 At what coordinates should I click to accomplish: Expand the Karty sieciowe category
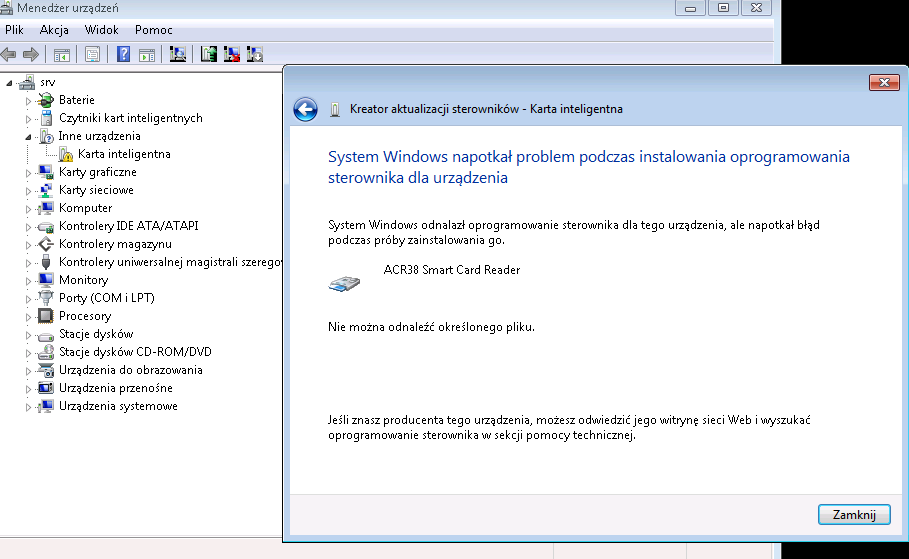pyautogui.click(x=28, y=191)
